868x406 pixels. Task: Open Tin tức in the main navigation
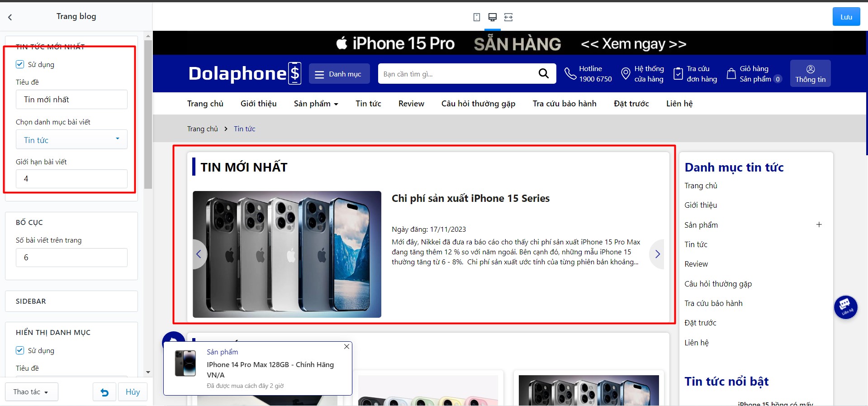(x=368, y=104)
